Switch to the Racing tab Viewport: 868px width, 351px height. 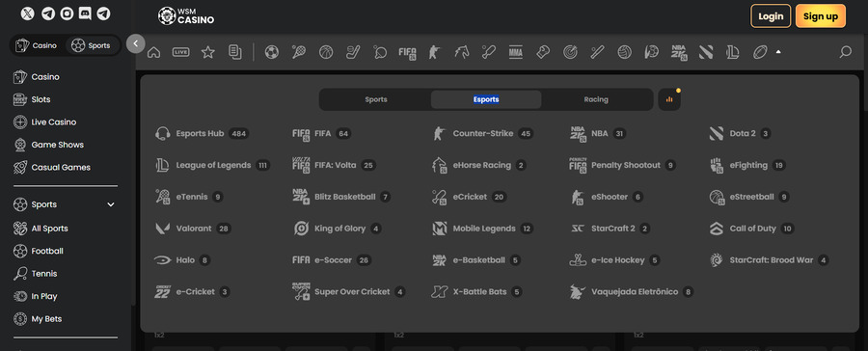click(596, 99)
